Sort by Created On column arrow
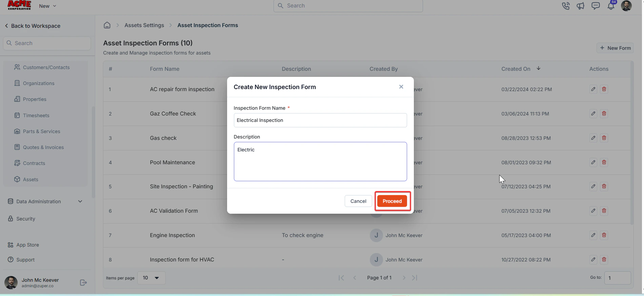 pyautogui.click(x=539, y=68)
